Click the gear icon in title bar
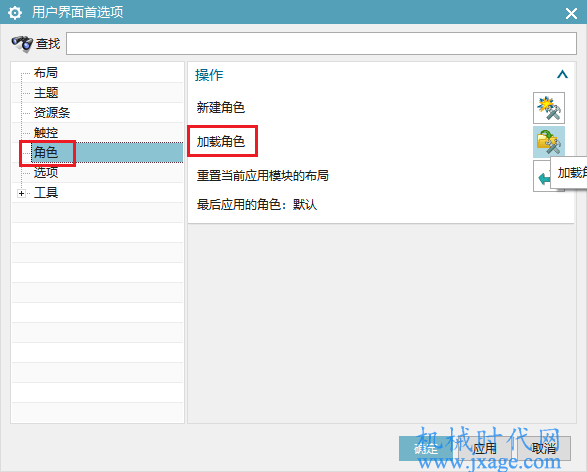This screenshot has width=587, height=472. 15,13
